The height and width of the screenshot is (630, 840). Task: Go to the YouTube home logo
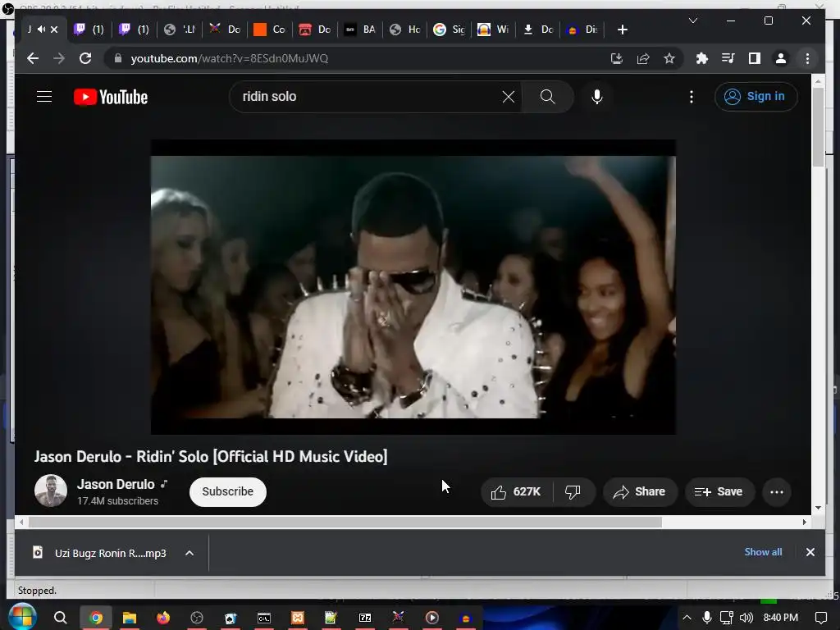[x=111, y=97]
